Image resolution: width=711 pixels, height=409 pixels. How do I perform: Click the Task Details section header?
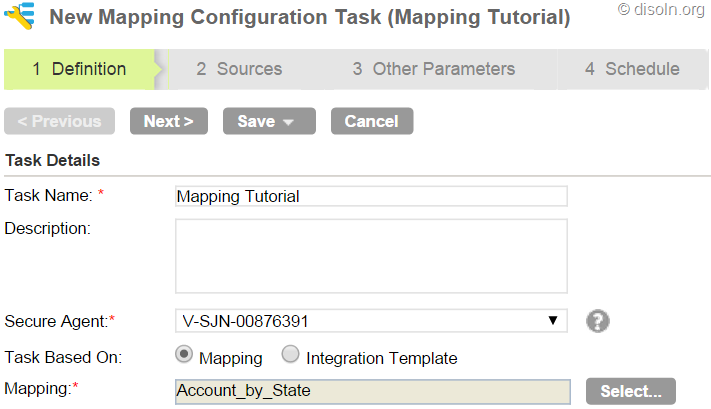click(53, 160)
